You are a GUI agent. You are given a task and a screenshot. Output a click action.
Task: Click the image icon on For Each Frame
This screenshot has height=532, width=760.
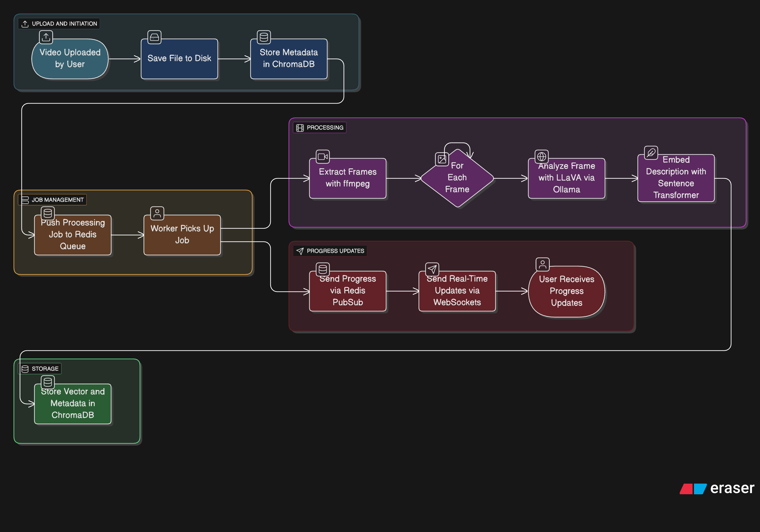point(442,159)
